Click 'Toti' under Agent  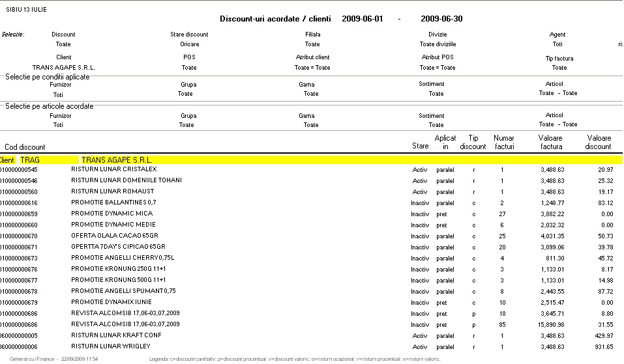[x=557, y=44]
